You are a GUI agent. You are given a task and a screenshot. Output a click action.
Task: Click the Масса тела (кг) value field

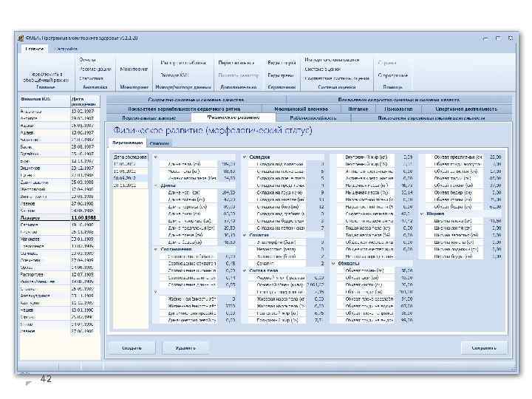[x=227, y=171]
